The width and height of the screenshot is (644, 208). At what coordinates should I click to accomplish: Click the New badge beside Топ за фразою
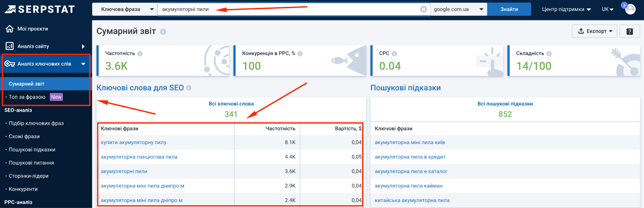(56, 97)
